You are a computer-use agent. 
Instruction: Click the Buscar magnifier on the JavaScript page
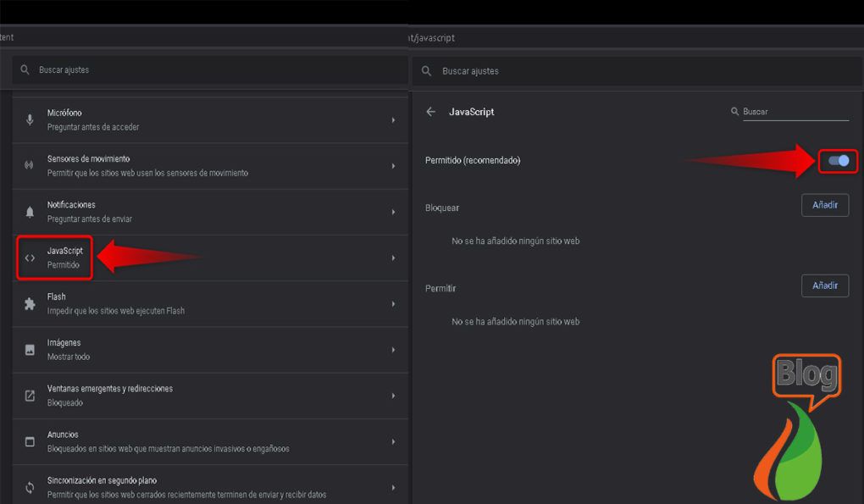click(x=735, y=111)
